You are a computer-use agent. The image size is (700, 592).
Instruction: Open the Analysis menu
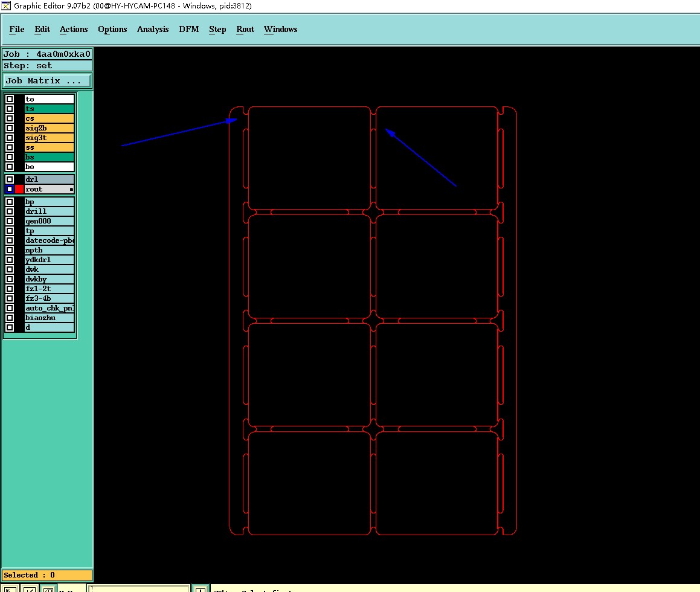click(x=153, y=30)
